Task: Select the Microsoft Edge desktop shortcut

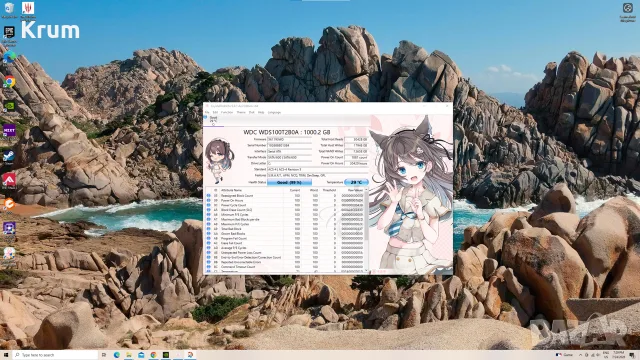Action: click(x=9, y=57)
